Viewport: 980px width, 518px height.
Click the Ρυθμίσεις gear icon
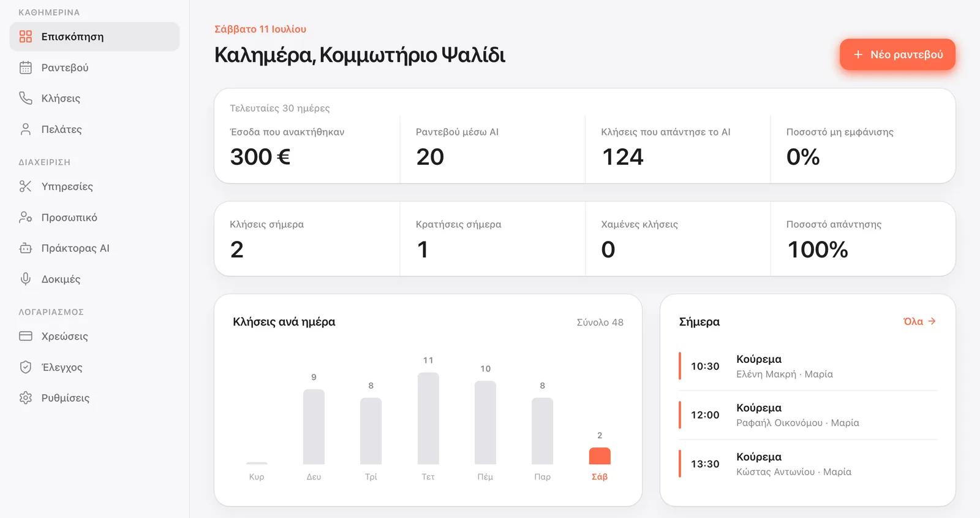pyautogui.click(x=26, y=398)
